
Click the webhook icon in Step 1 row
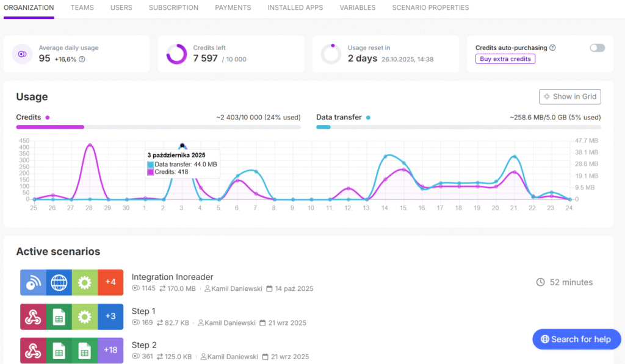[33, 316]
